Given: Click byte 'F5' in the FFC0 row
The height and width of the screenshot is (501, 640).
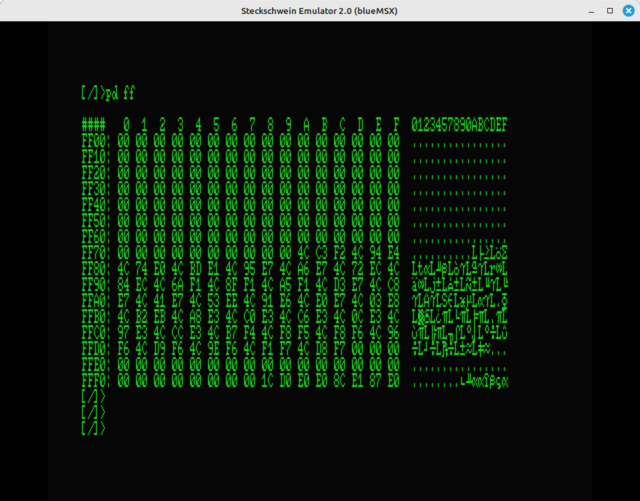Looking at the screenshot, I should (303, 333).
